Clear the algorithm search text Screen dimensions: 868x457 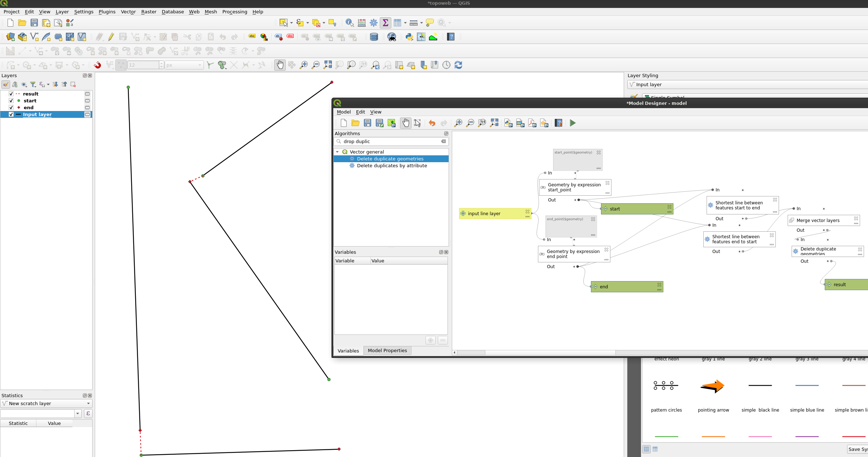(x=444, y=141)
